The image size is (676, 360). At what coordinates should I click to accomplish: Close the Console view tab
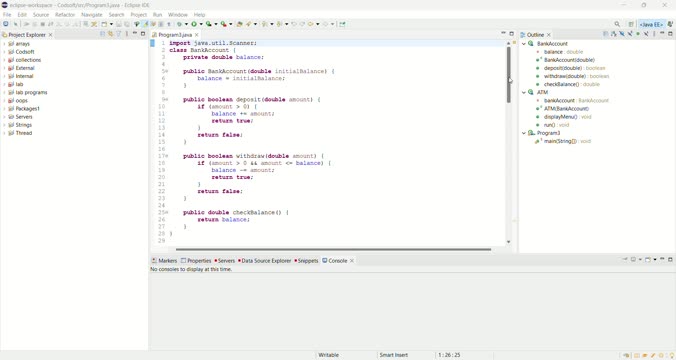pos(352,260)
